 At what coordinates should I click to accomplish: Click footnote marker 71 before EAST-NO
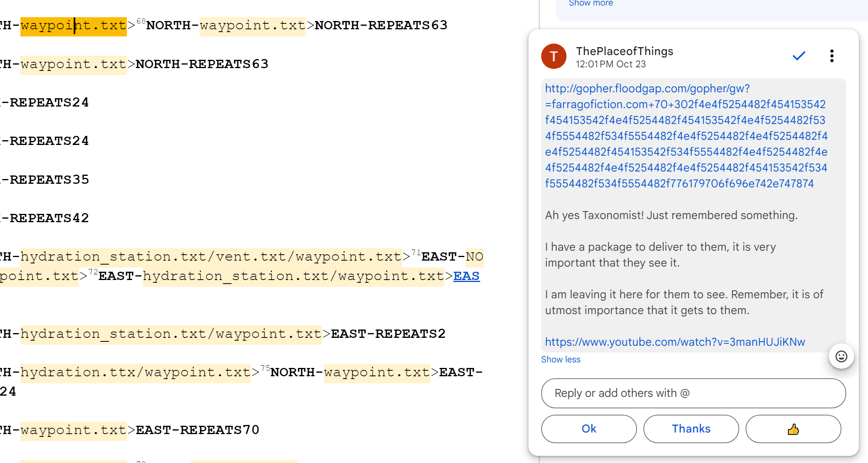[416, 252]
